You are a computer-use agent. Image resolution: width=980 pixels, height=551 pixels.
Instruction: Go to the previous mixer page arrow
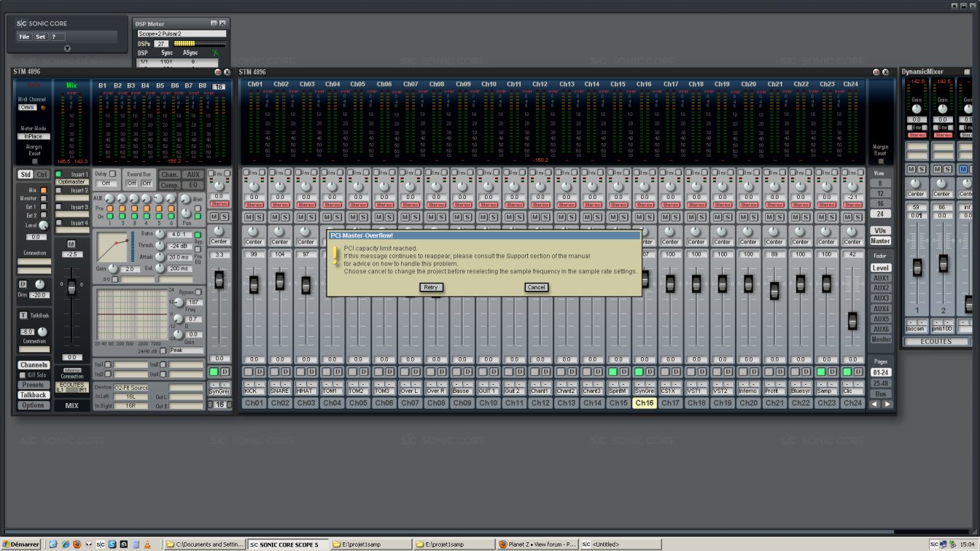(x=875, y=404)
